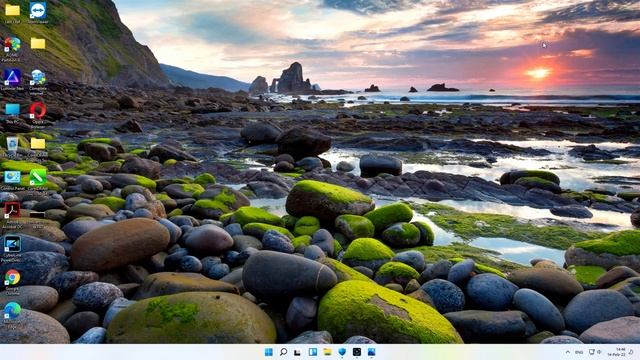Open the blue shield taskbar app

point(342,352)
